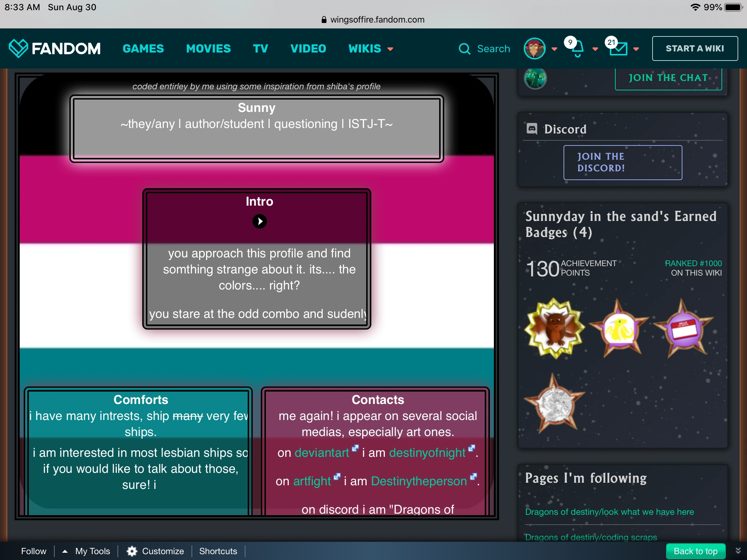This screenshot has height=560, width=747.
Task: Open the notifications bell icon
Action: [577, 49]
